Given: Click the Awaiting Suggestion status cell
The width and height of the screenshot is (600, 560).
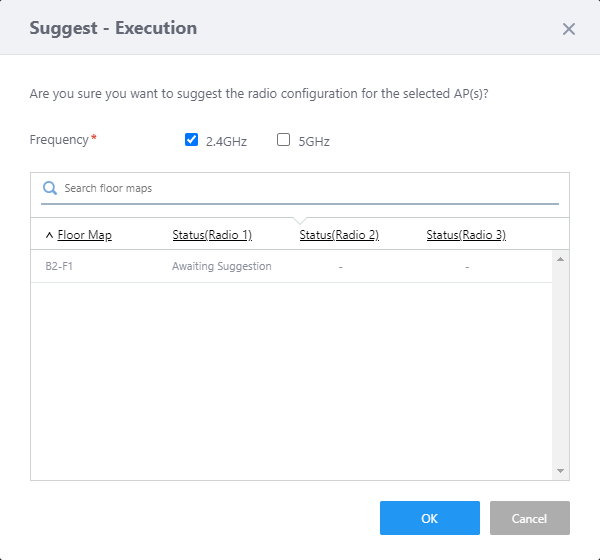Looking at the screenshot, I should pos(221,266).
